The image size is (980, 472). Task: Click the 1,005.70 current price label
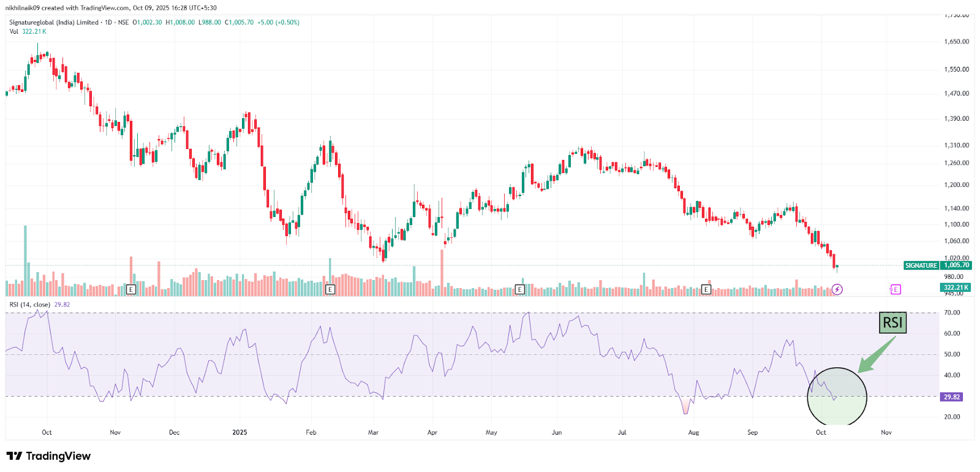(x=957, y=265)
